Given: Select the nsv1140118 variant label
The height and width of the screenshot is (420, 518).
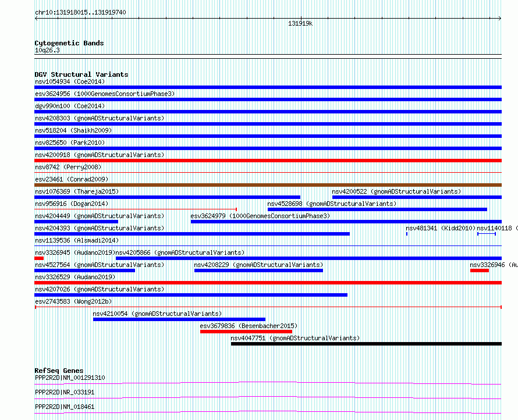Looking at the screenshot, I should 497,228.
